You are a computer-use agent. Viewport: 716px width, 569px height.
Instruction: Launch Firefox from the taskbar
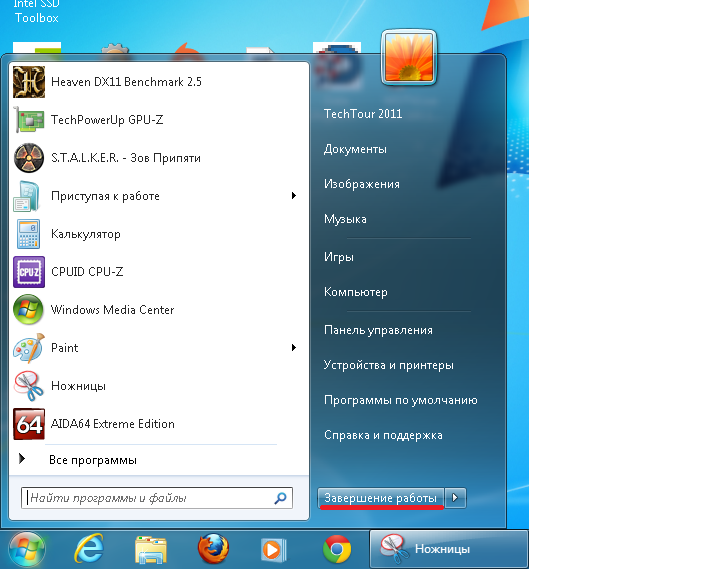pyautogui.click(x=213, y=548)
